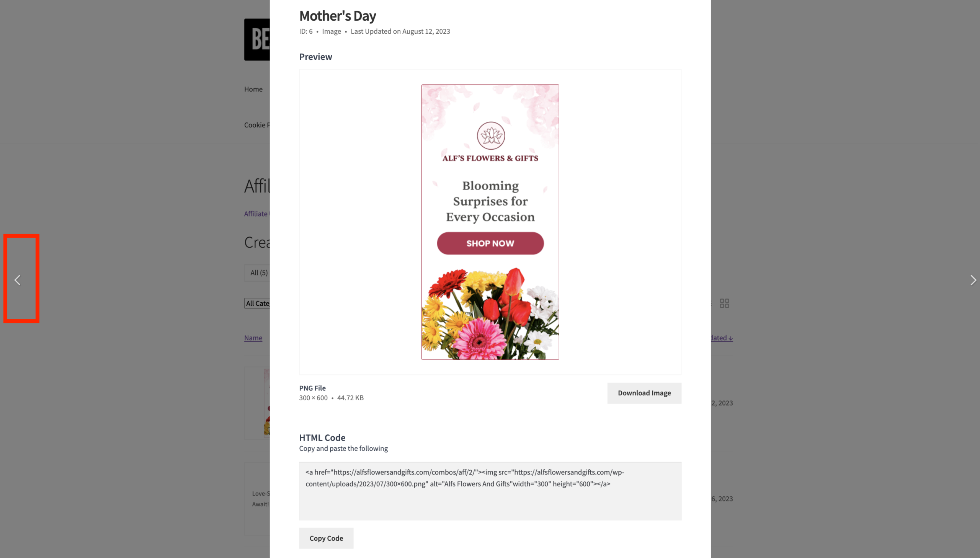Go to the next creative with right chevron
This screenshot has width=980, height=558.
pos(973,280)
